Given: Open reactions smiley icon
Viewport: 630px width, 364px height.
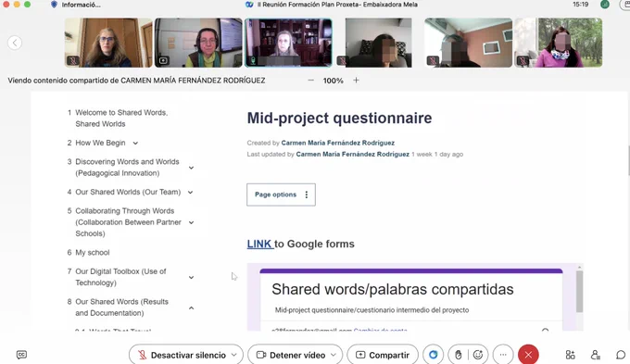Looking at the screenshot, I should click(x=478, y=355).
